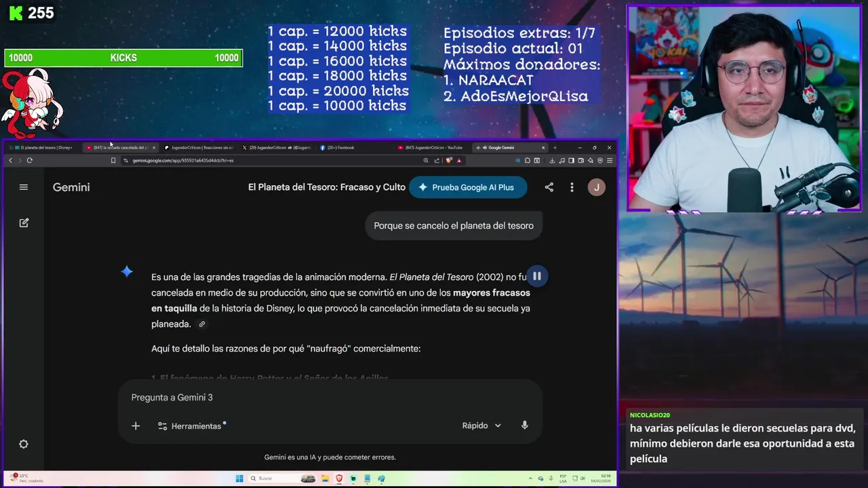The image size is (868, 488).
Task: Open the Gemini main menu hamburger
Action: click(24, 187)
